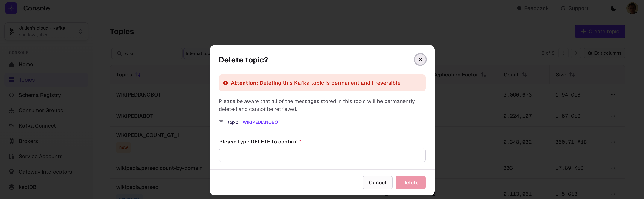Open the user avatar menu
Viewport: 644px width, 199px height.
(632, 8)
